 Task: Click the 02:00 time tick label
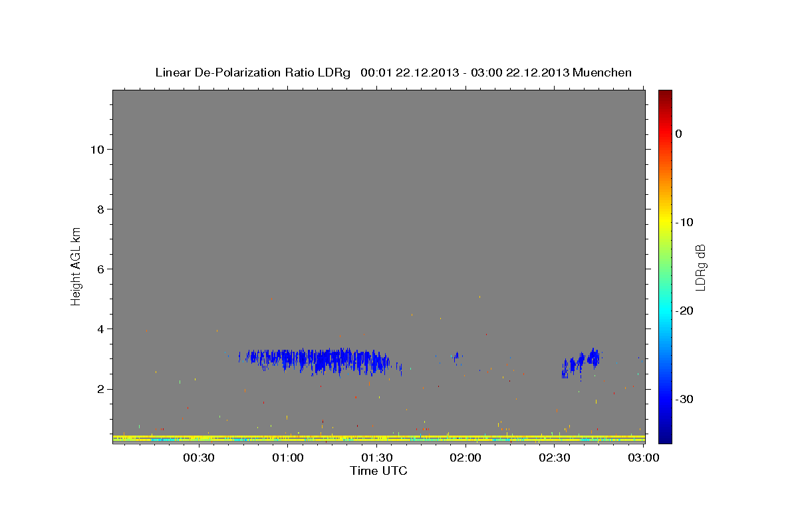point(465,458)
